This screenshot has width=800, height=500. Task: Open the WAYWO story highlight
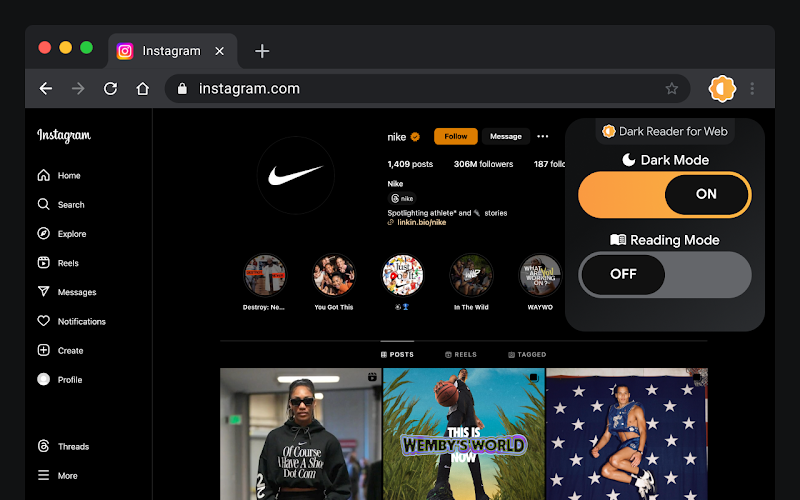pyautogui.click(x=540, y=276)
